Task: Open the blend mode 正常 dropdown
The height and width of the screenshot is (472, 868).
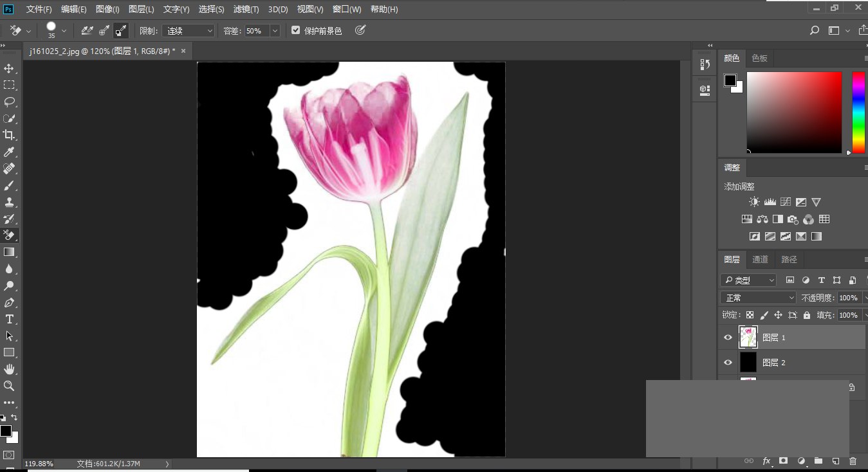Action: (757, 297)
